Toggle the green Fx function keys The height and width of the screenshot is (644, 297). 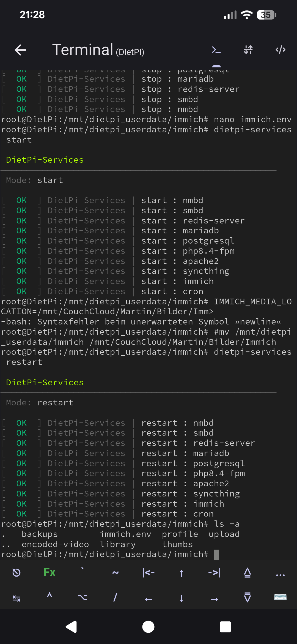(x=50, y=573)
